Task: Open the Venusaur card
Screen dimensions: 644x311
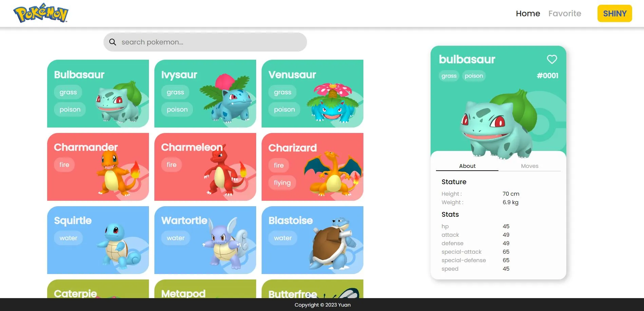Action: point(312,94)
